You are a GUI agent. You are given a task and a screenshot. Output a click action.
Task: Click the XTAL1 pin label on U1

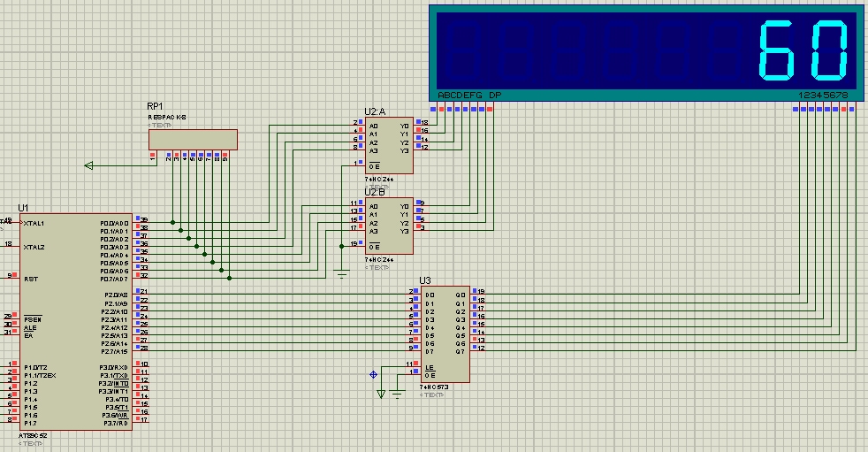coord(34,223)
